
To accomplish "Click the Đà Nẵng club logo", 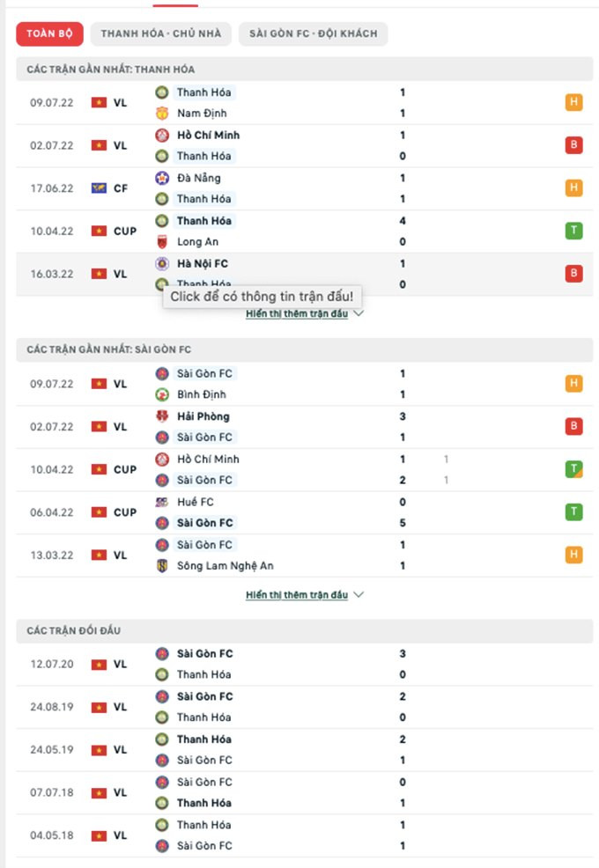I will pos(162,178).
